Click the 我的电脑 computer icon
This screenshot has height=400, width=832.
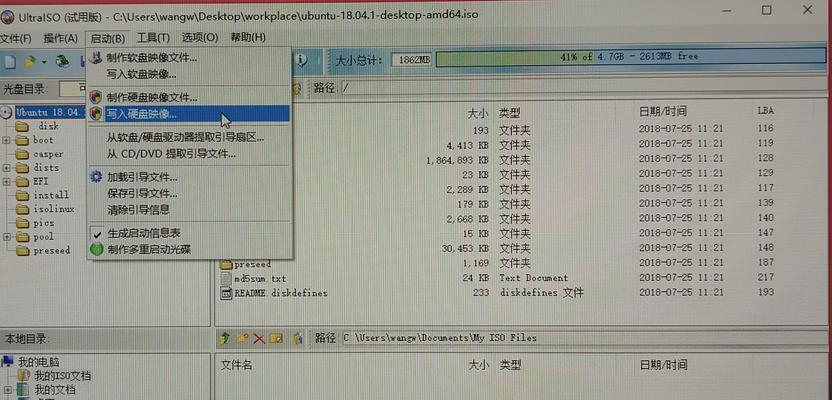point(7,362)
